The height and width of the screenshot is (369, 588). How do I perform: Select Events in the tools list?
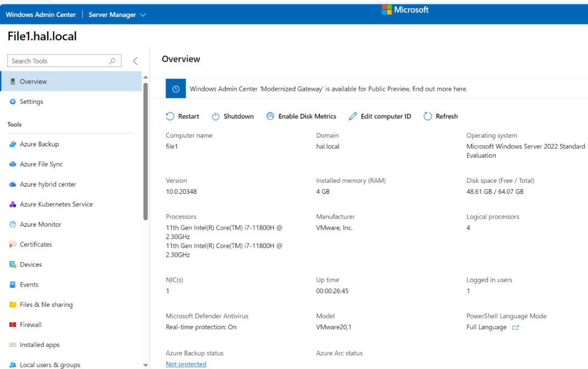29,284
